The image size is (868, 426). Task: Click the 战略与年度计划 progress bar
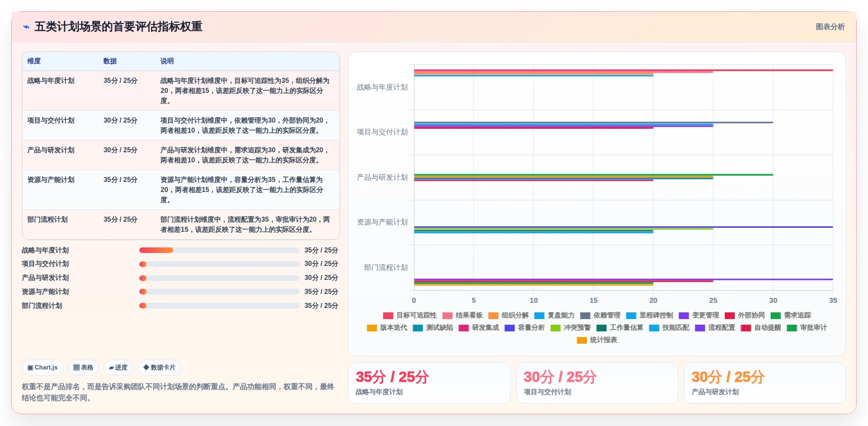point(219,250)
